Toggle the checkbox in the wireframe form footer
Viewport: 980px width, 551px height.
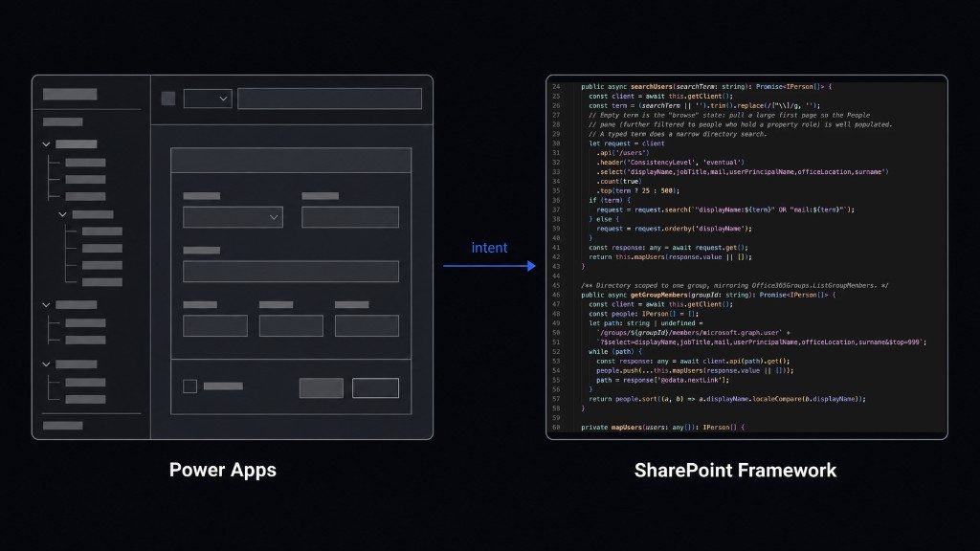190,386
